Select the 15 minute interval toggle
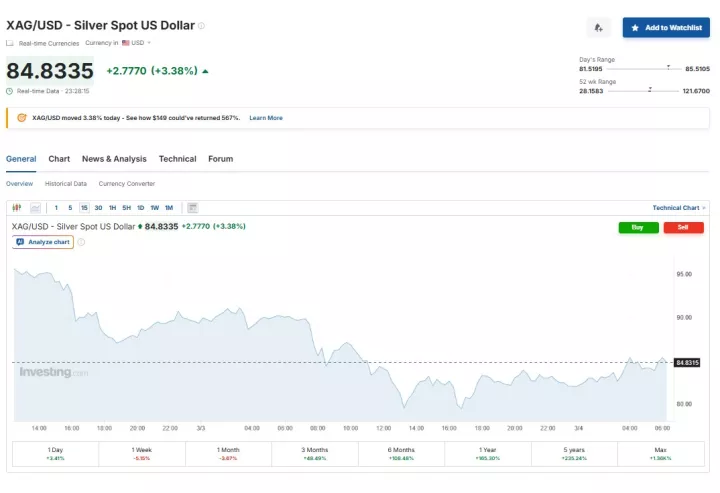Viewport: 720px width, 493px height. [x=84, y=207]
